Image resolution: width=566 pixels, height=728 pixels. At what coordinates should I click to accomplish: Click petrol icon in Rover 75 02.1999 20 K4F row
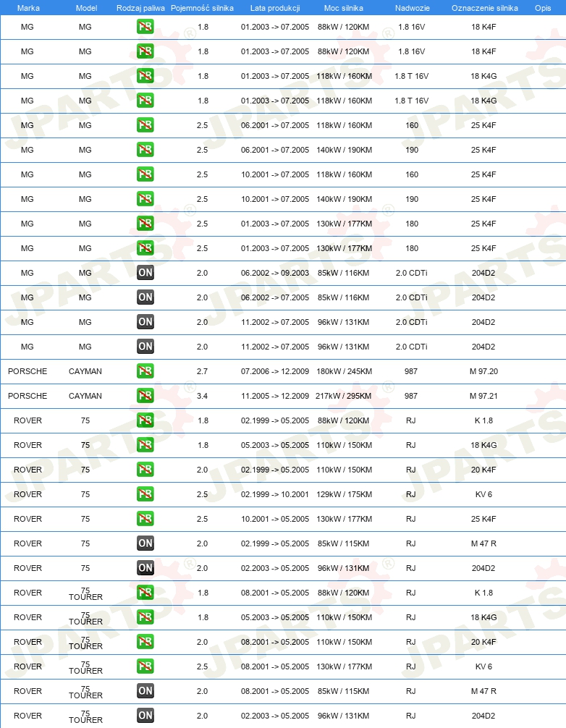pyautogui.click(x=145, y=470)
